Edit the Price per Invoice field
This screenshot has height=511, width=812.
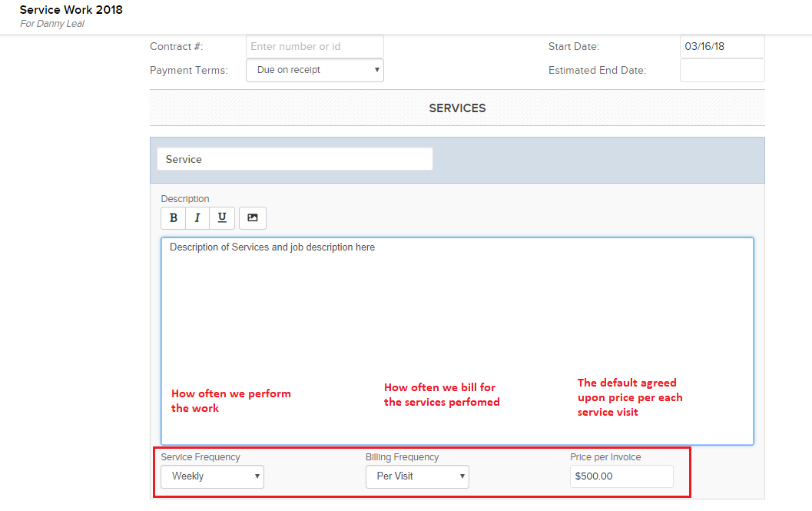(621, 476)
